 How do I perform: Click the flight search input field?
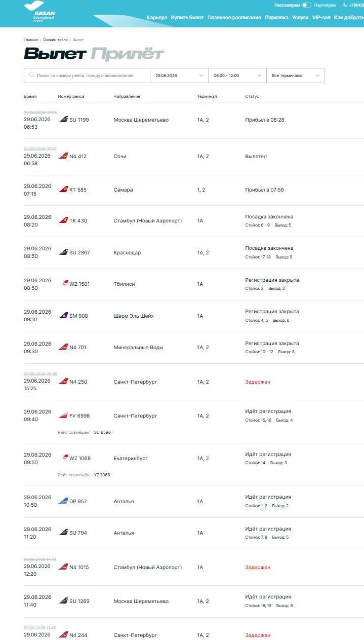click(x=87, y=76)
